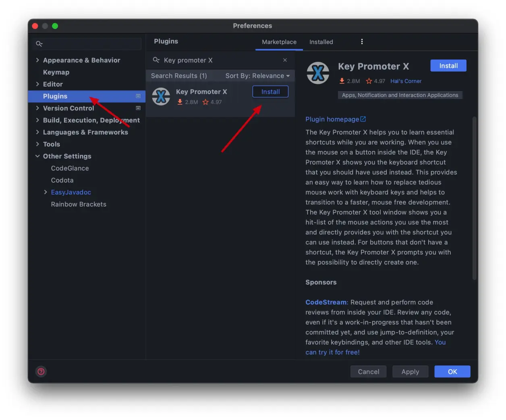Confirm with the OK button
The height and width of the screenshot is (420, 506).
452,372
